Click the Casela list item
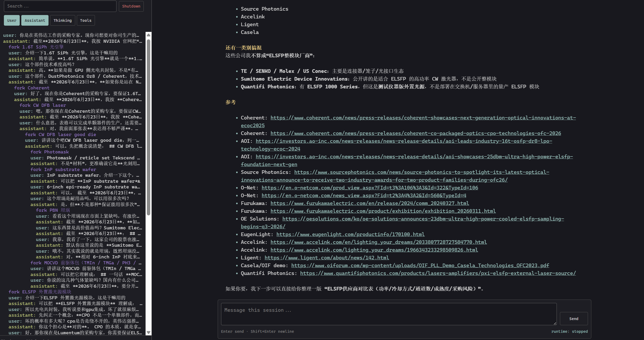This screenshot has height=340, width=644. coord(250,32)
